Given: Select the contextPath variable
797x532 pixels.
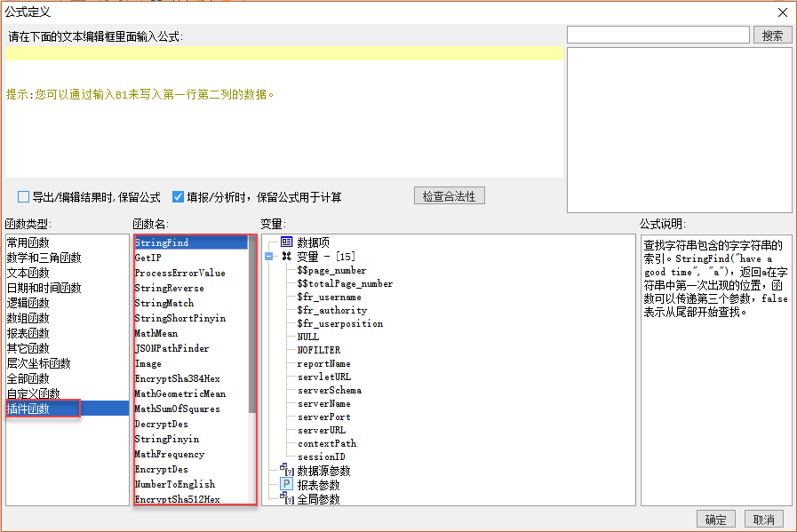Looking at the screenshot, I should 327,443.
